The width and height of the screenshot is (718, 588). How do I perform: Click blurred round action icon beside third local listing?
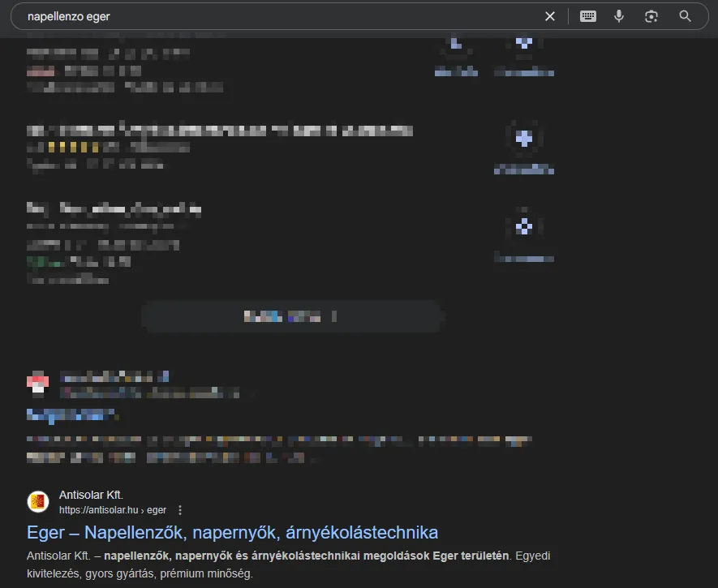pos(524,226)
